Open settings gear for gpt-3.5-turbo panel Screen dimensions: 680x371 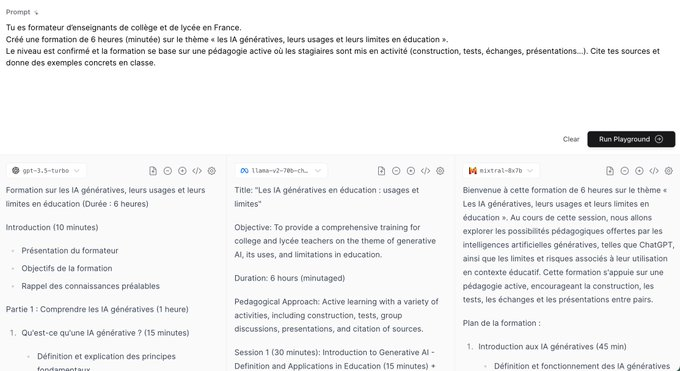pos(212,171)
